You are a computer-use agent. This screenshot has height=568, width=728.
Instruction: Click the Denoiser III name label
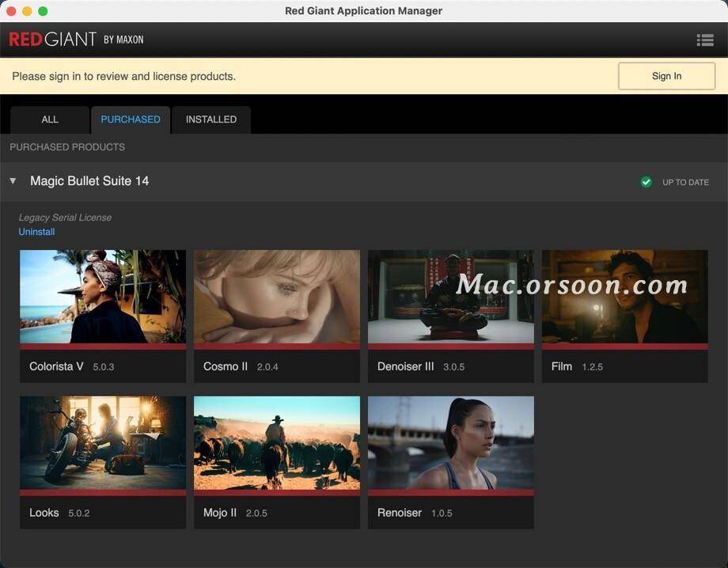click(406, 366)
